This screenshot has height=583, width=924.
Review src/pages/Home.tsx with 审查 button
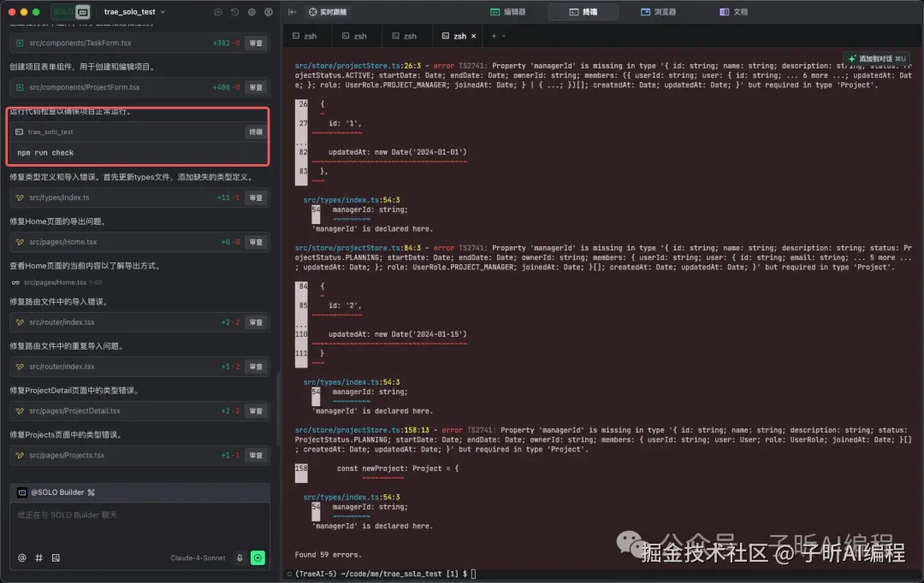coord(256,241)
